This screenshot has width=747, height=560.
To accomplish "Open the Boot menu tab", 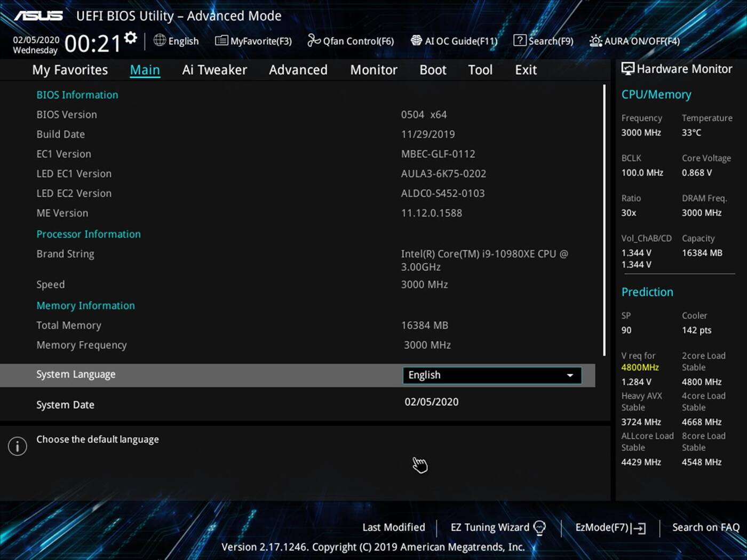I will [x=432, y=69].
